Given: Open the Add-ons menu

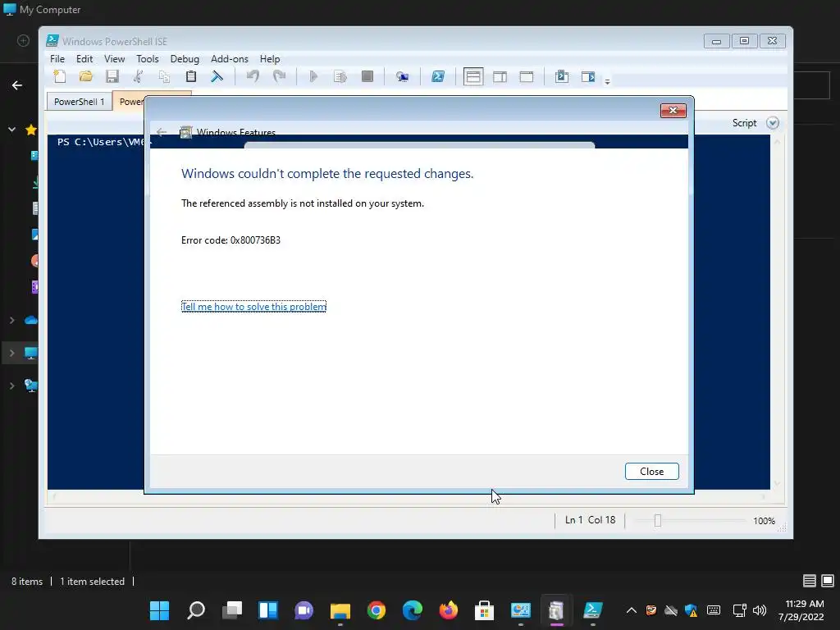Looking at the screenshot, I should [230, 59].
